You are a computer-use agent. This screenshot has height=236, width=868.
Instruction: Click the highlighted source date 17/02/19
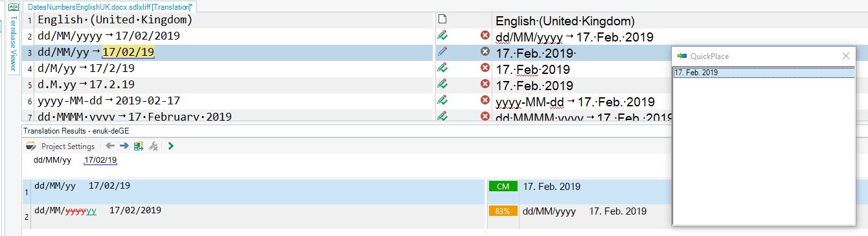click(128, 53)
